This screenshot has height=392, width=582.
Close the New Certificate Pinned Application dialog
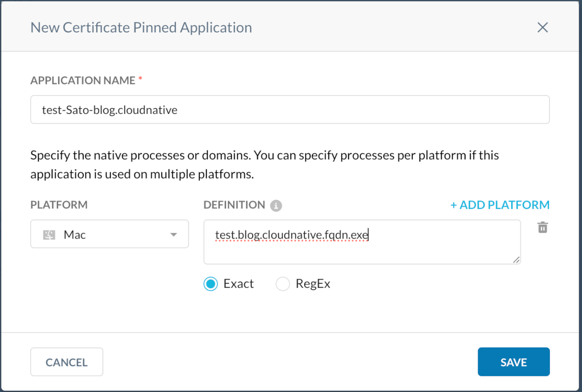(542, 28)
